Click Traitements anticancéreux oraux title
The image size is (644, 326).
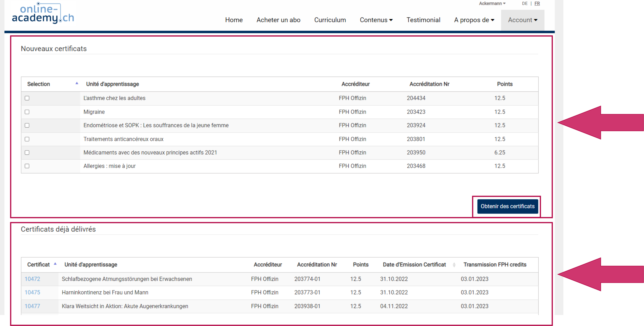tap(123, 139)
